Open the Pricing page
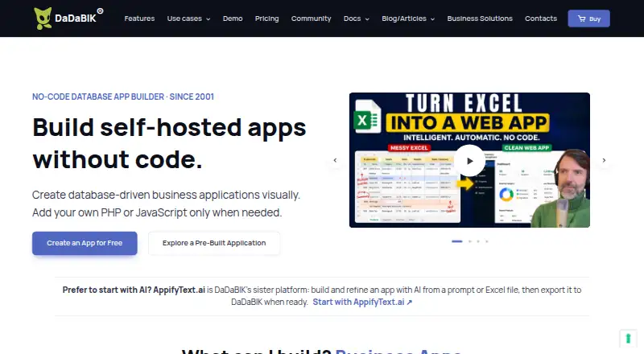This screenshot has width=644, height=354. coord(266,19)
